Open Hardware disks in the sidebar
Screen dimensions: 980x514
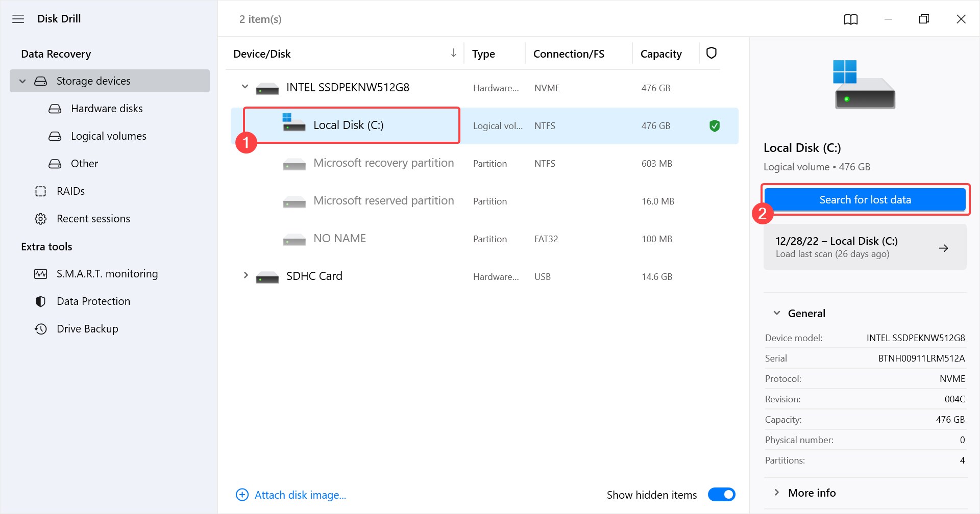[107, 109]
